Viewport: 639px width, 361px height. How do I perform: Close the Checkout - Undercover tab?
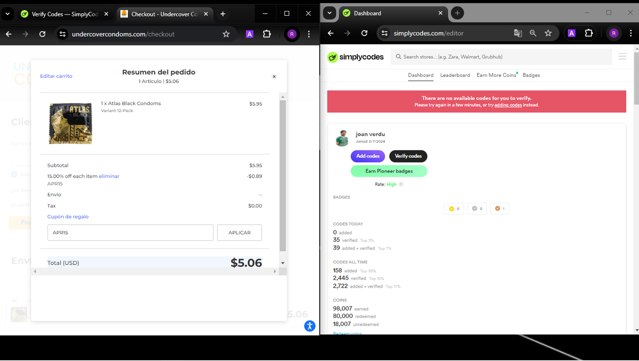[x=206, y=14]
